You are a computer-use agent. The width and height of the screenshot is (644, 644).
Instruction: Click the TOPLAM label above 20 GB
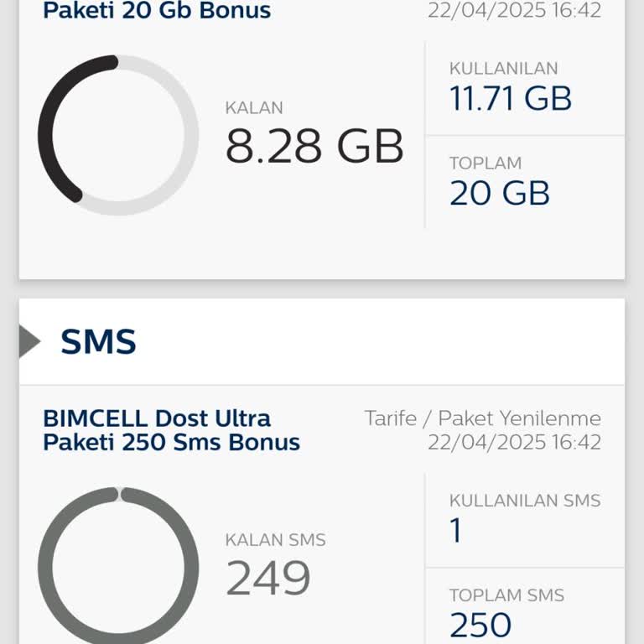click(x=486, y=163)
